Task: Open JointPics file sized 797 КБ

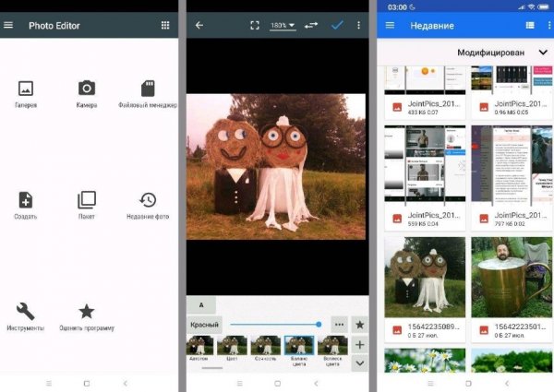Action: tap(512, 178)
